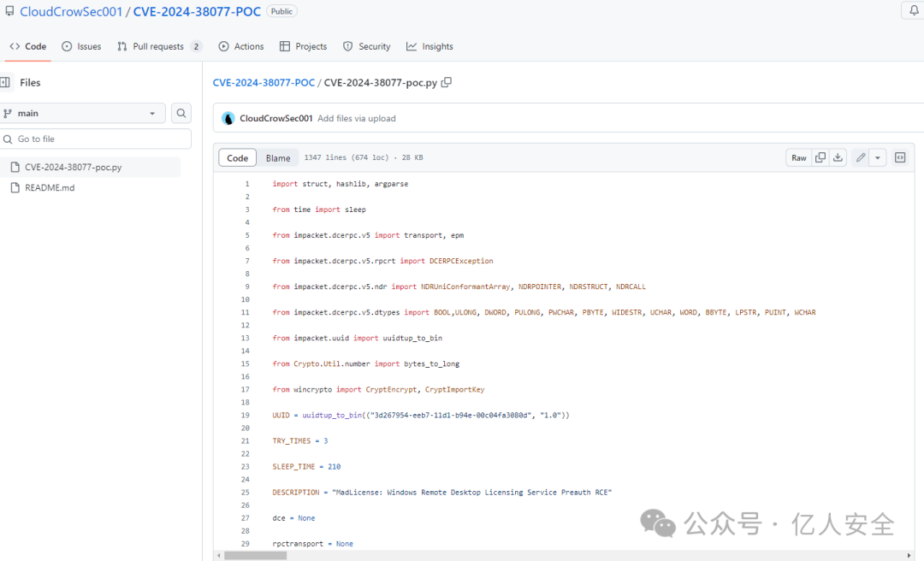Open the main branch selector dropdown

click(x=82, y=113)
